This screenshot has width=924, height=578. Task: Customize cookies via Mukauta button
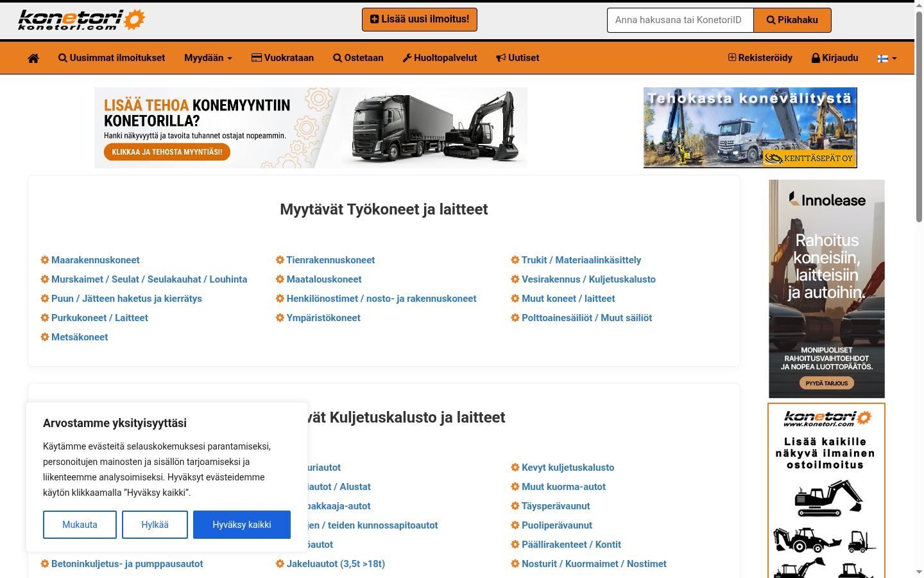[80, 525]
